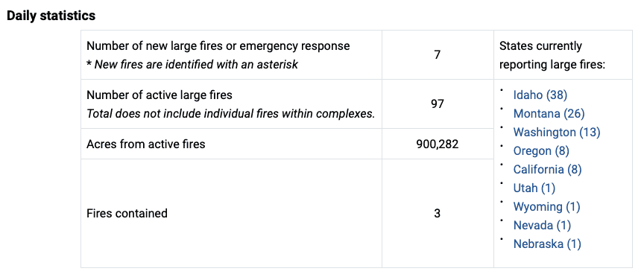This screenshot has width=644, height=280.
Task: Click the 'Number of new large fires' label
Action: [x=218, y=46]
